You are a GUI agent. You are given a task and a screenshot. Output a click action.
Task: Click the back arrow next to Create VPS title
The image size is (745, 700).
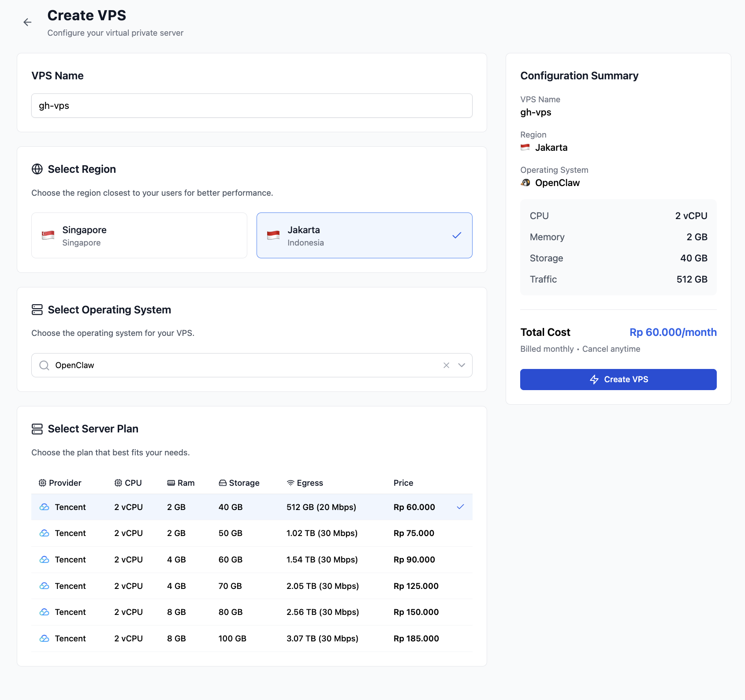pyautogui.click(x=27, y=22)
